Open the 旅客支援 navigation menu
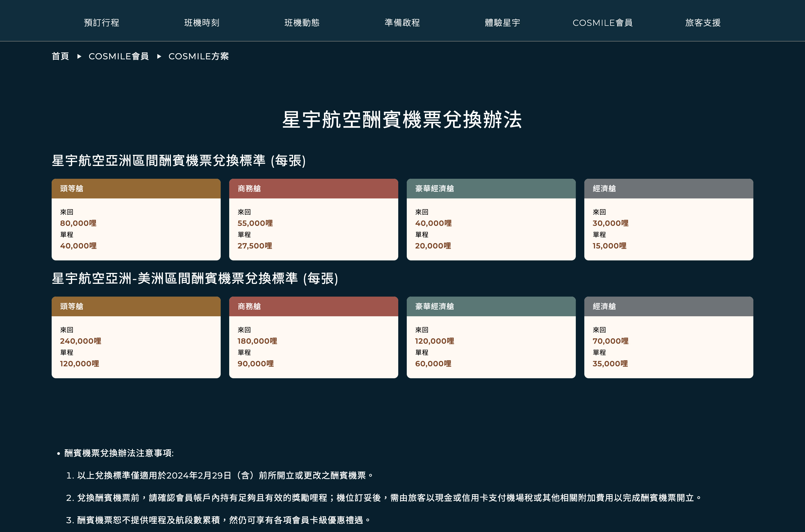 [703, 23]
